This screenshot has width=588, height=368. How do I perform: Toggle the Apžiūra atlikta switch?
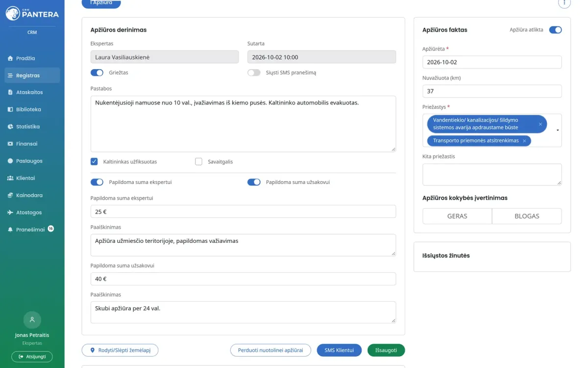pyautogui.click(x=555, y=30)
